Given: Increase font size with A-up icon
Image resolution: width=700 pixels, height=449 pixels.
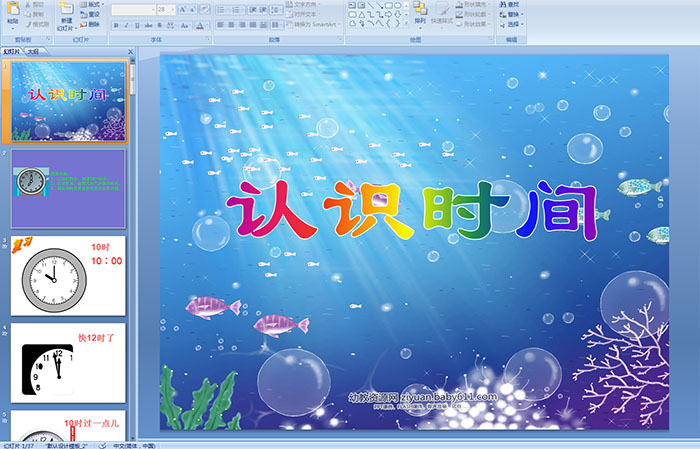Looking at the screenshot, I should pos(183,9).
